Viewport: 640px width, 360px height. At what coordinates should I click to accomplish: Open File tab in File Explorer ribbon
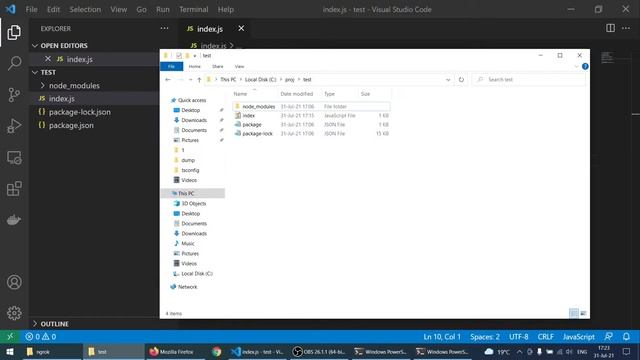pos(171,66)
